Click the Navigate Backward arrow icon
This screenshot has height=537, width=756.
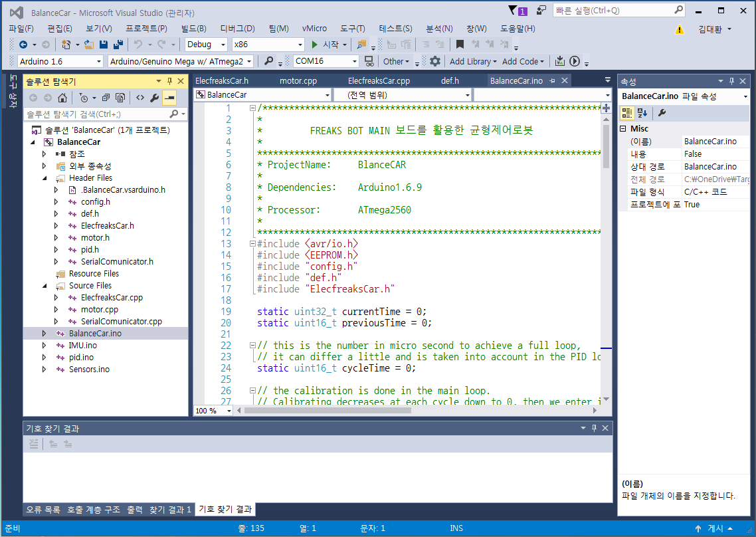click(x=23, y=45)
